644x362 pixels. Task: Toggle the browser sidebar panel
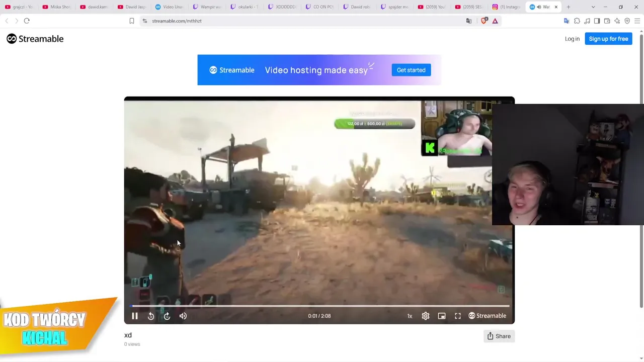pos(597,21)
